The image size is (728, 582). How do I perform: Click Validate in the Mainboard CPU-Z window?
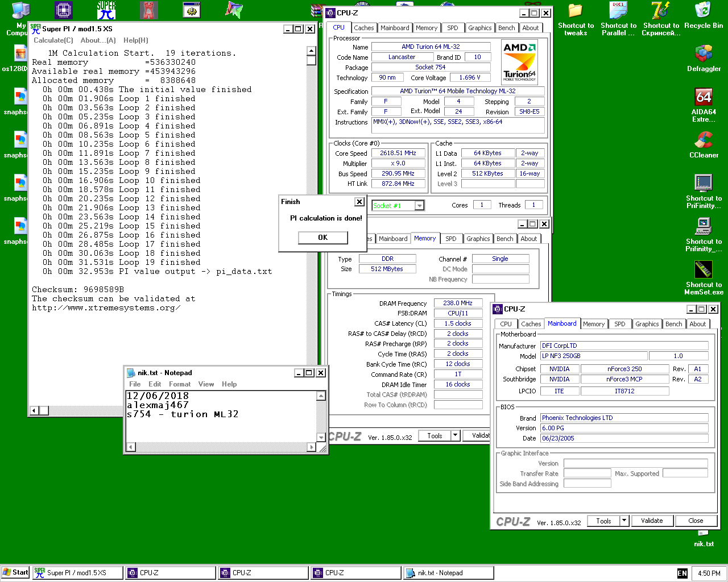[652, 521]
